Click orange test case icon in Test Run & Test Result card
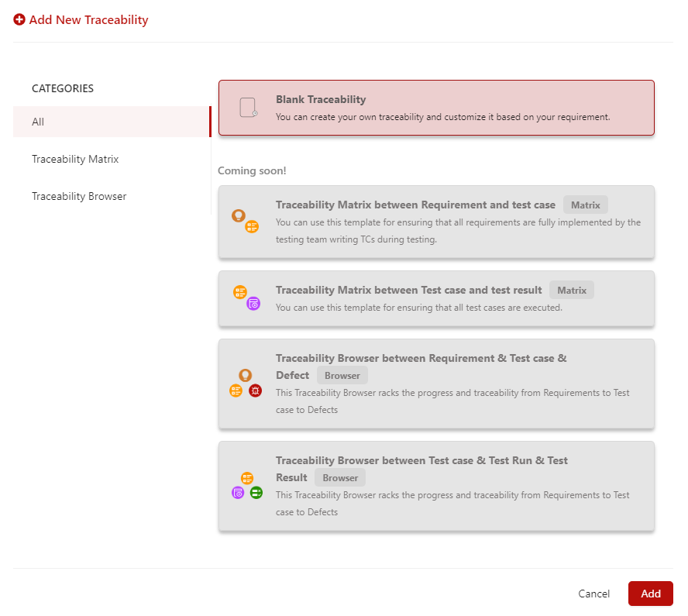The width and height of the screenshot is (688, 616). (x=247, y=478)
